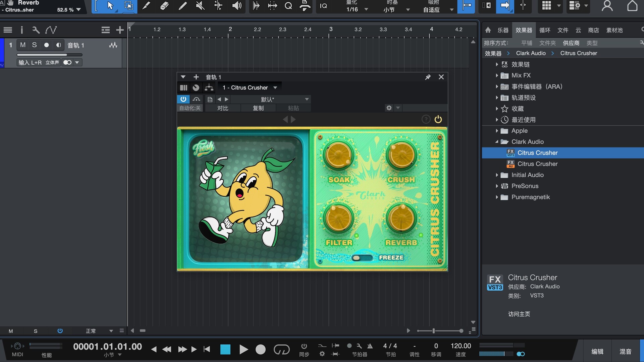This screenshot has height=362, width=644.
Task: Click the track 1 volume fader
Action: click(x=49, y=55)
